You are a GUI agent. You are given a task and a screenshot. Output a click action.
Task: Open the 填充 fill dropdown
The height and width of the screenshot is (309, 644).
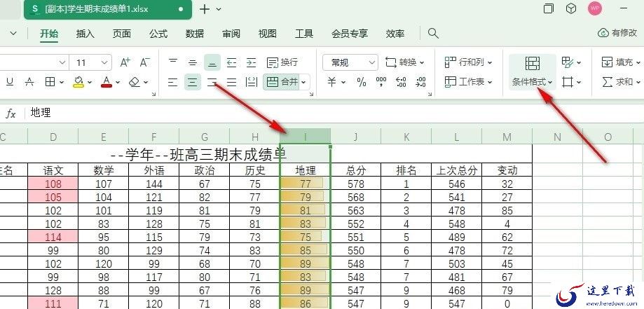[x=621, y=62]
